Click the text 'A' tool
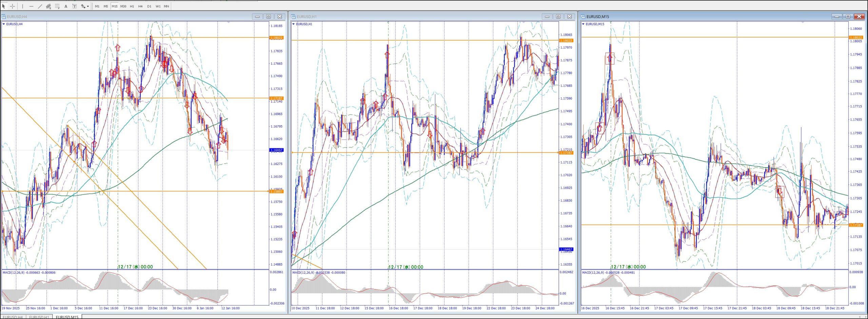The height and width of the screenshot is (319, 868). [66, 6]
